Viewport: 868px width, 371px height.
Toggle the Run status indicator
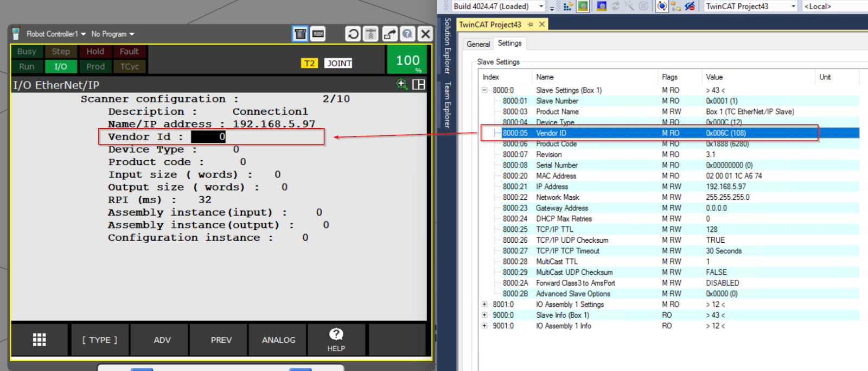click(27, 66)
